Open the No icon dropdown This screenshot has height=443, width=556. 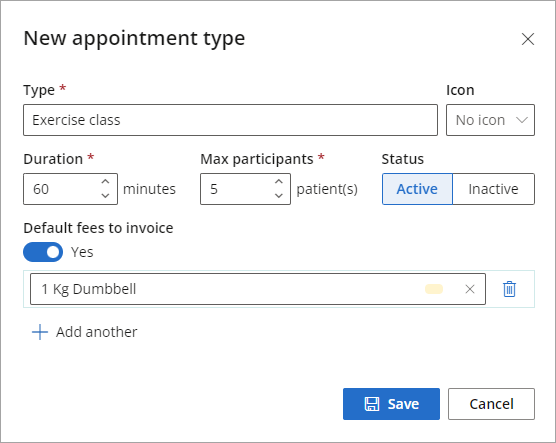click(x=490, y=120)
